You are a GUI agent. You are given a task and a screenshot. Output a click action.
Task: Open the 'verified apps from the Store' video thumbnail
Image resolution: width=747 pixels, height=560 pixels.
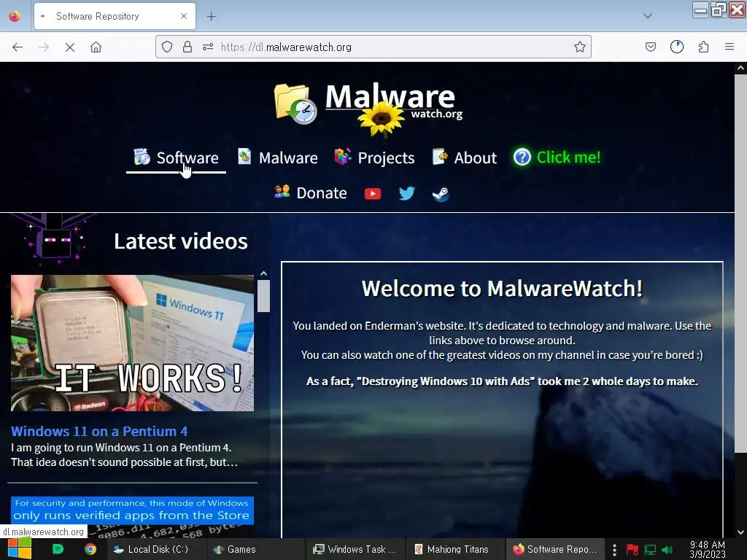point(133,517)
